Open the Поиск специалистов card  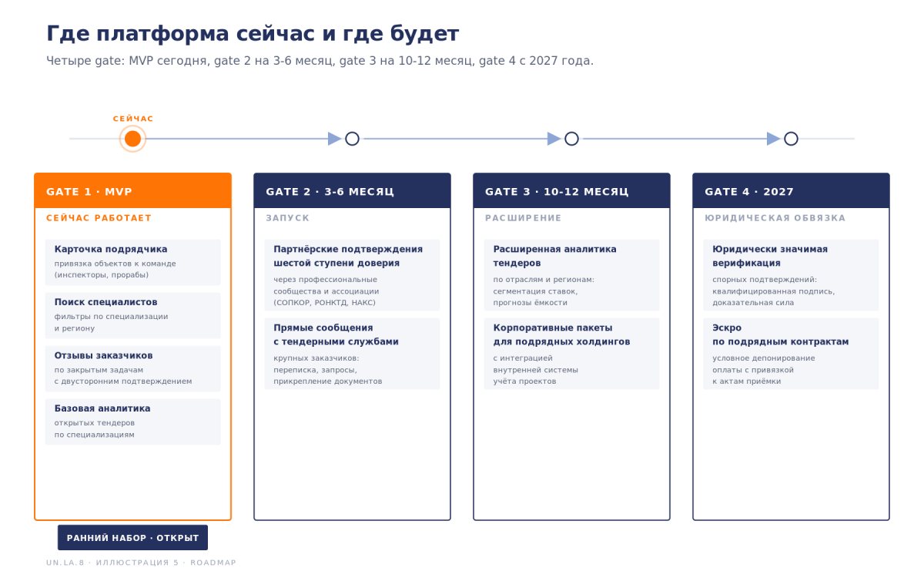(132, 315)
